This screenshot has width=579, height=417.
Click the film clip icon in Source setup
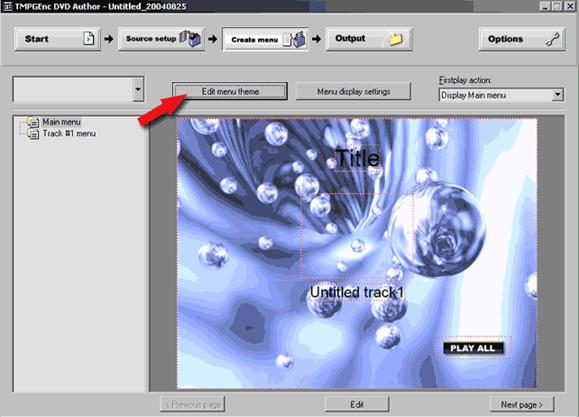[x=190, y=38]
